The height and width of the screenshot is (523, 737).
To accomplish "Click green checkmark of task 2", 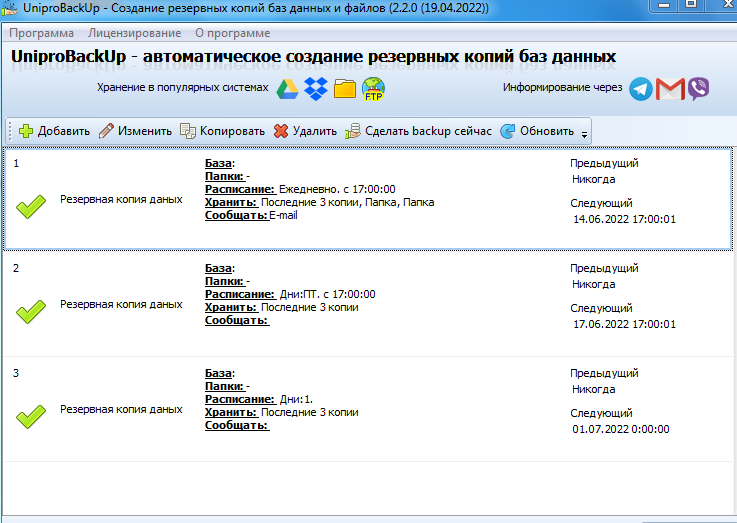I will click(31, 312).
